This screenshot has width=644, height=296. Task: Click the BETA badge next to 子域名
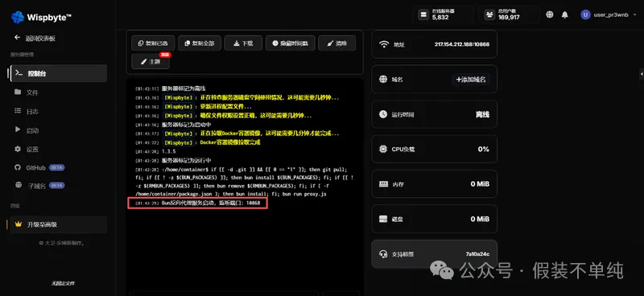[56, 186]
